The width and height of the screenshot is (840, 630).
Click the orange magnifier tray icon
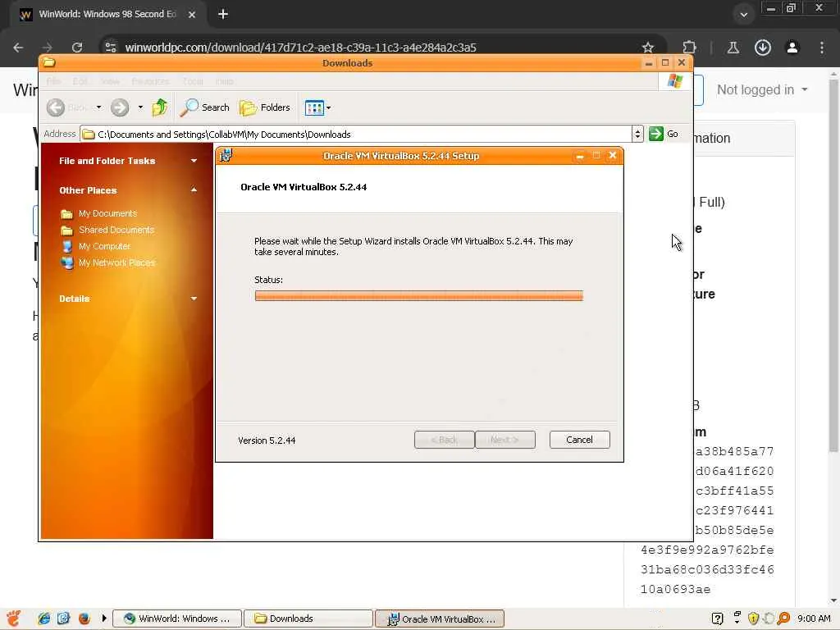click(x=783, y=619)
